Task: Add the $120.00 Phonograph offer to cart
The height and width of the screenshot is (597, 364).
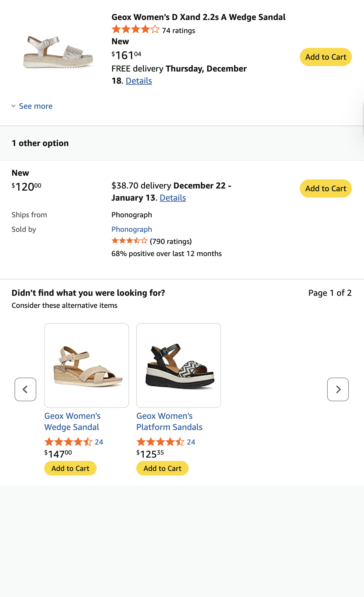Action: (x=326, y=188)
